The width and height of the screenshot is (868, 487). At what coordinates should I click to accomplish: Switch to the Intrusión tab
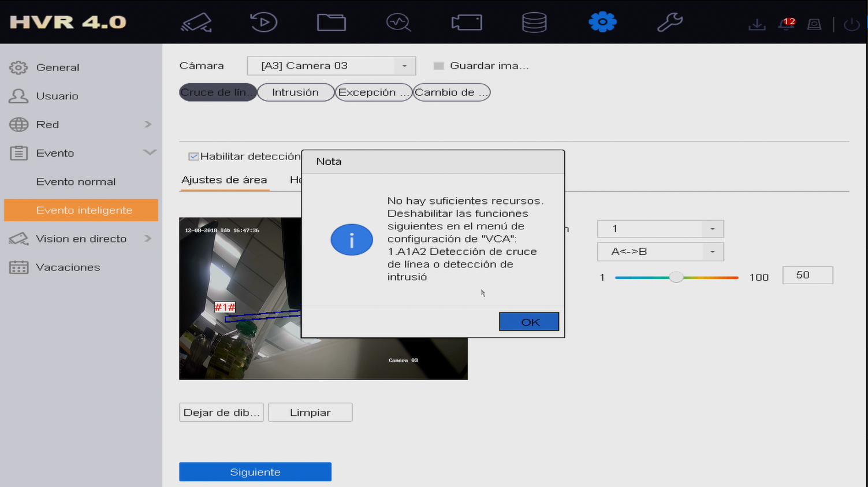coord(296,92)
